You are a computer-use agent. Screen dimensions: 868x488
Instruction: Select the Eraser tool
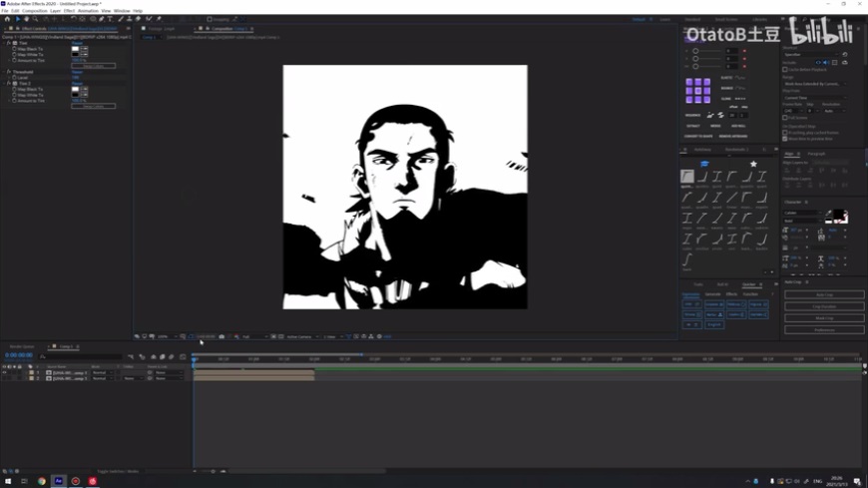click(138, 19)
